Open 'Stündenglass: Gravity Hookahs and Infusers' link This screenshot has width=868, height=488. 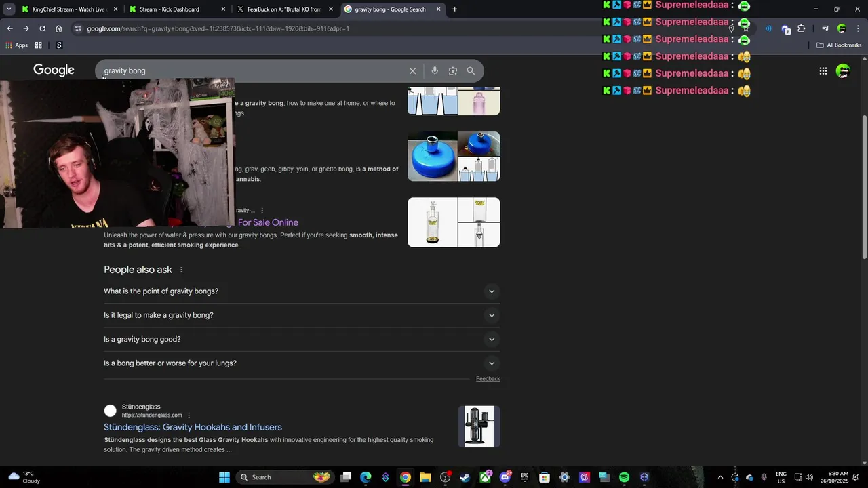(193, 427)
